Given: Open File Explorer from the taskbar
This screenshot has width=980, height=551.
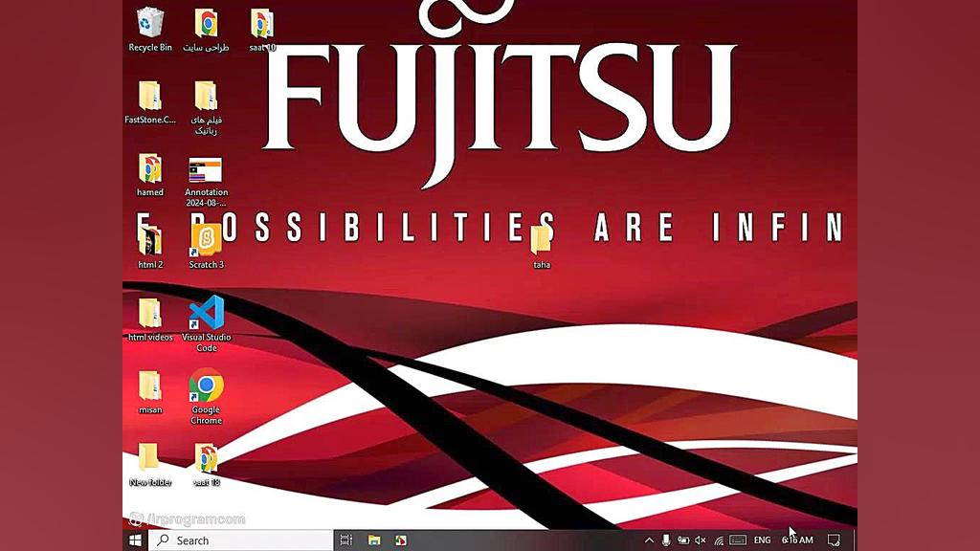Looking at the screenshot, I should pyautogui.click(x=374, y=540).
